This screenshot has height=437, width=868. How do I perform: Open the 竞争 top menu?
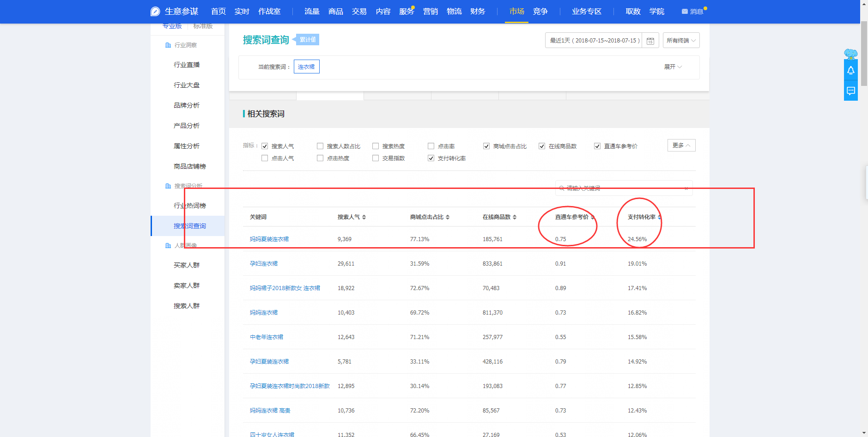point(540,12)
